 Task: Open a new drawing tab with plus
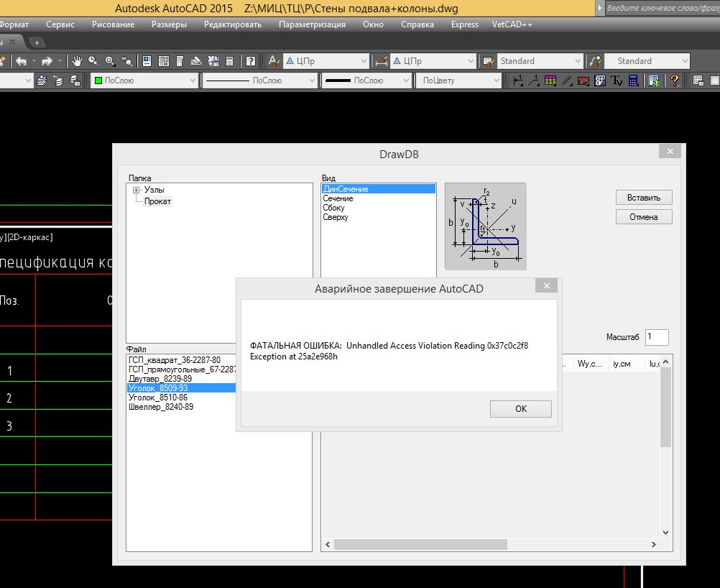[x=37, y=42]
